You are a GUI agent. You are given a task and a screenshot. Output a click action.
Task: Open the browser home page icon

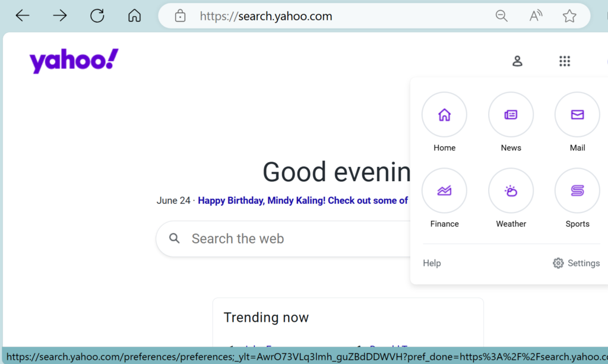pos(135,16)
